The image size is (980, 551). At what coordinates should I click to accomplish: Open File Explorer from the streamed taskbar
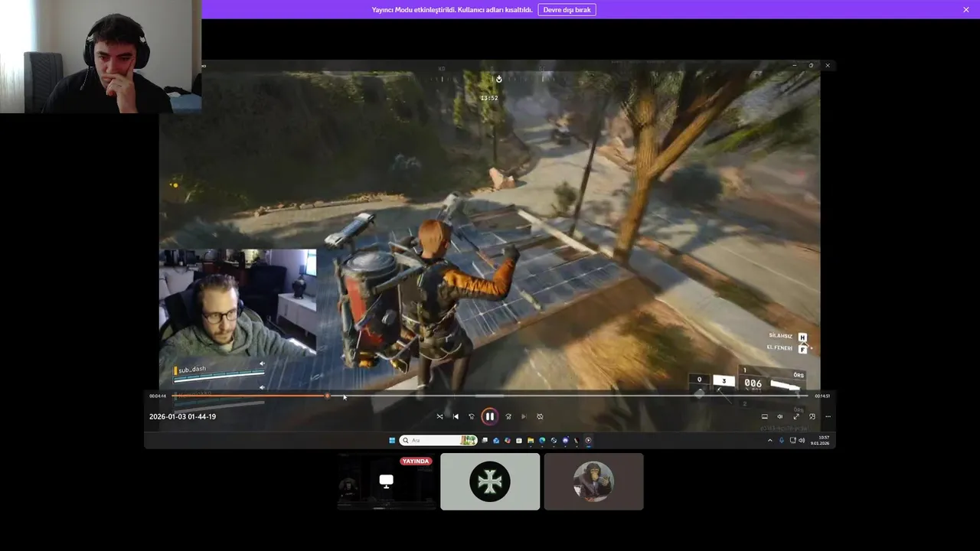(x=531, y=440)
